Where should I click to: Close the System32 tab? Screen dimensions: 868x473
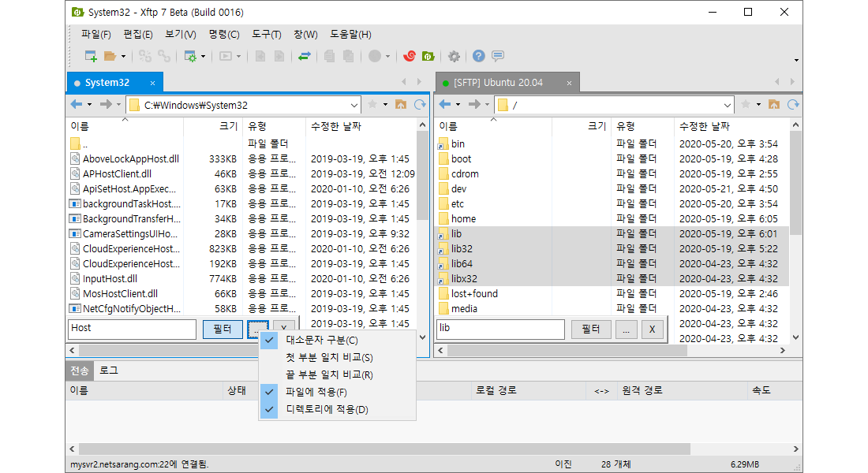coord(153,83)
